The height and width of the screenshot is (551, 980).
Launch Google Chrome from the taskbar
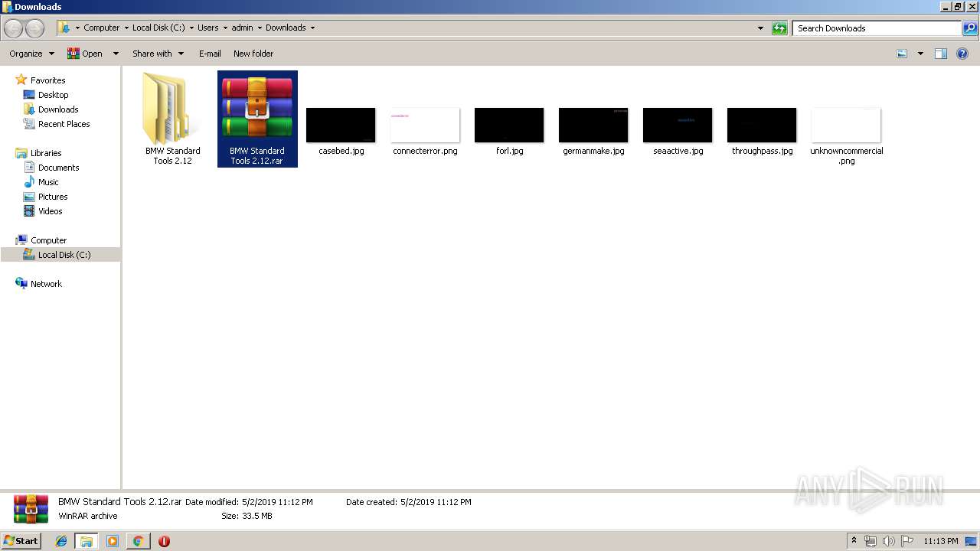138,541
